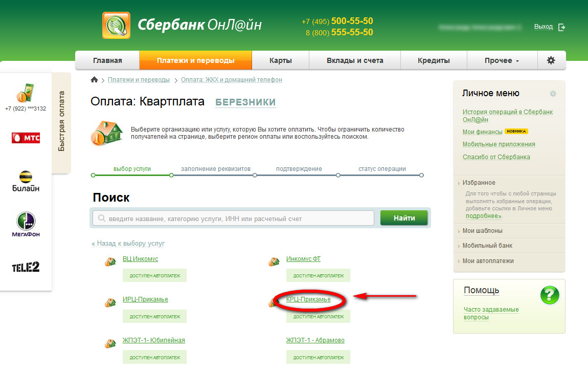The image size is (588, 371).
Task: Expand the Мои шаблоны section
Action: [x=482, y=231]
